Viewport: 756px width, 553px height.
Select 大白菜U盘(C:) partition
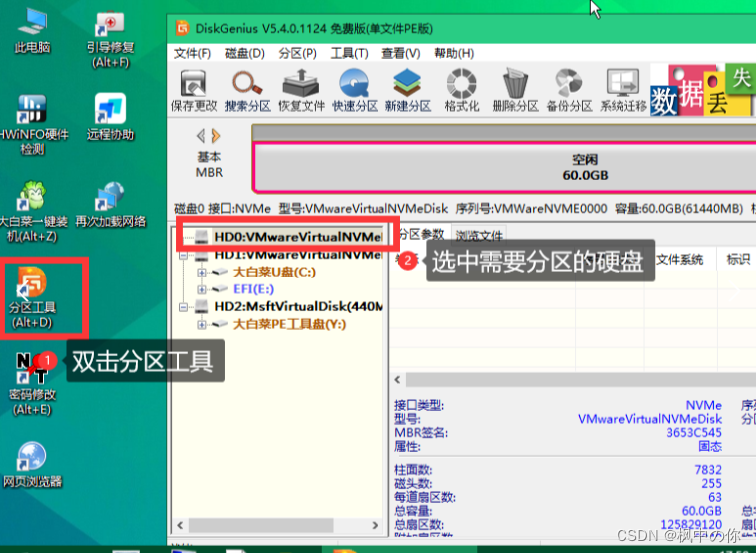[274, 272]
